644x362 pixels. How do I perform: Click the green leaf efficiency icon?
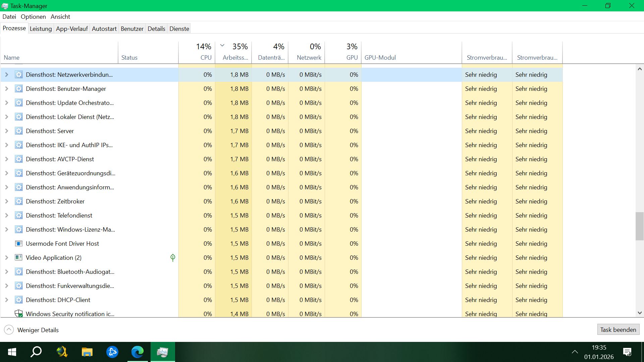point(173,257)
